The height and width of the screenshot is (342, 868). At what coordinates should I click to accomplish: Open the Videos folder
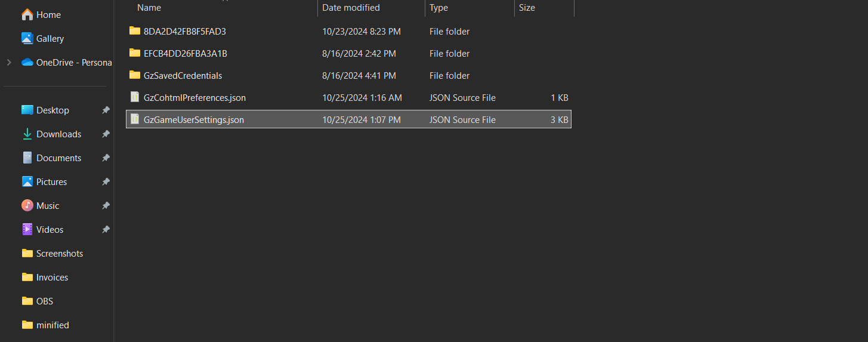pos(50,230)
